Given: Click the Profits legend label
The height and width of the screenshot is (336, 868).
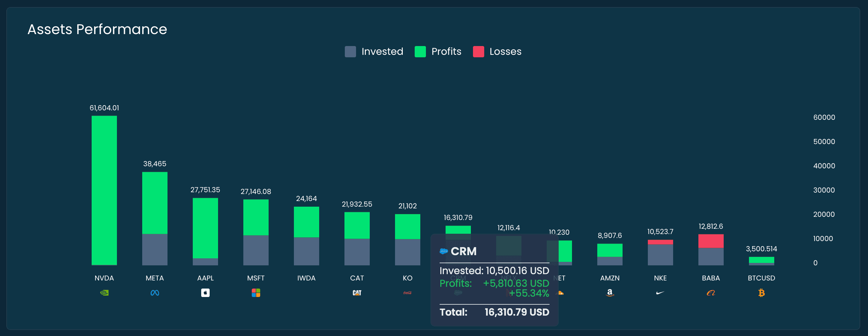Looking at the screenshot, I should pos(446,52).
